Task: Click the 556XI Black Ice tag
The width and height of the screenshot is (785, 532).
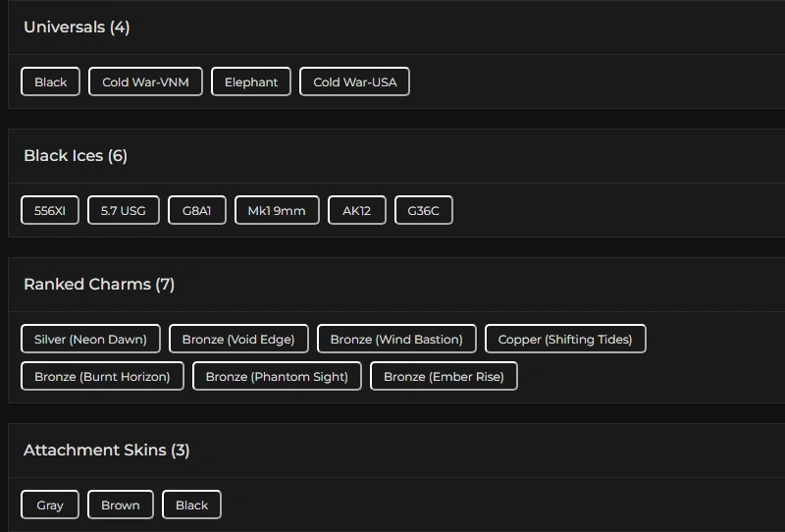Action: pos(50,211)
